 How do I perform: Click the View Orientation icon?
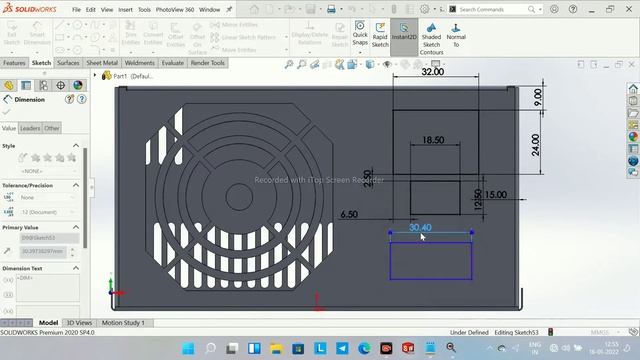pos(352,64)
